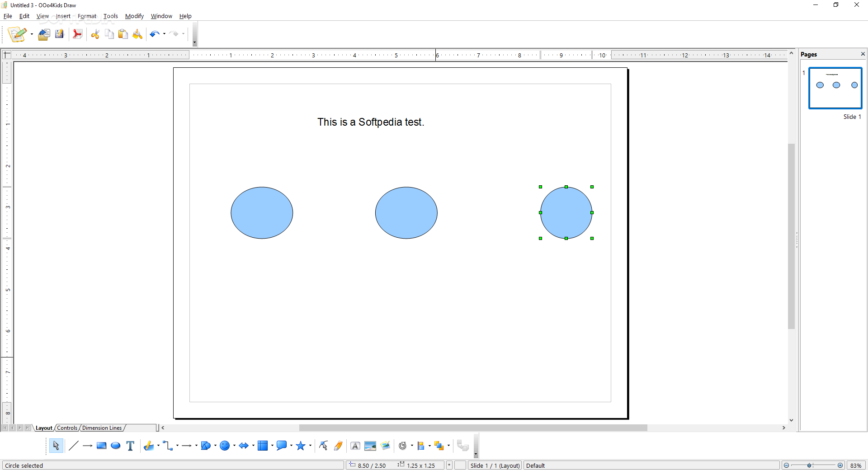This screenshot has width=868, height=470.
Task: Click the Rotate tool icon
Action: click(403, 446)
